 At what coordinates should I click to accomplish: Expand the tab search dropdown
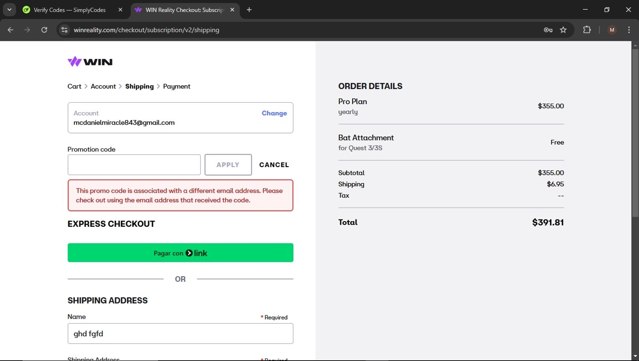click(9, 10)
